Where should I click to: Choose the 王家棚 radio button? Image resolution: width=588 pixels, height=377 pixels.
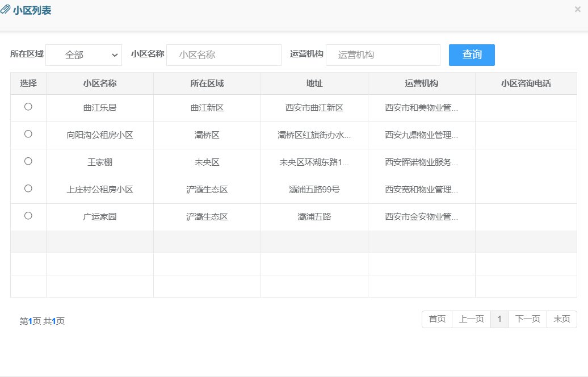(28, 161)
